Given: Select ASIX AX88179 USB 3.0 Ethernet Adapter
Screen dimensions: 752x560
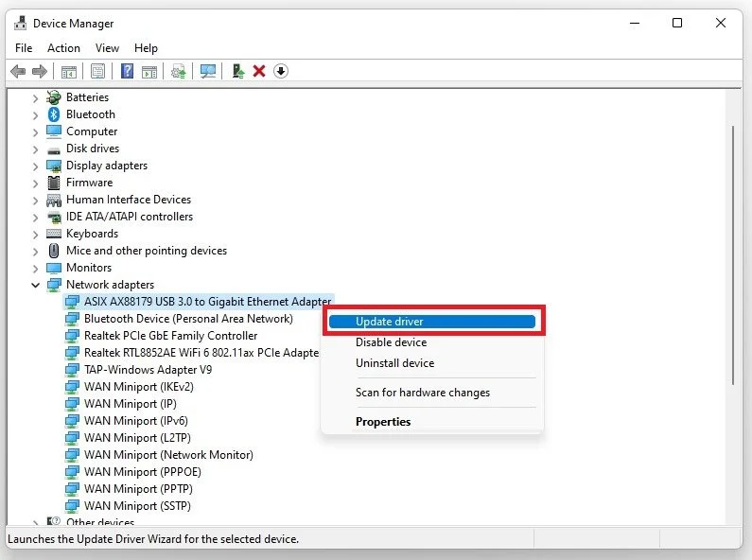Looking at the screenshot, I should click(x=208, y=302).
